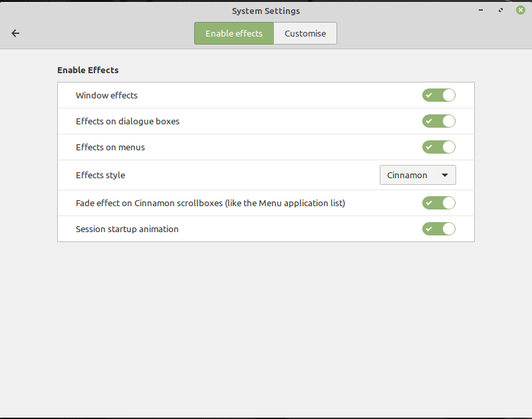Image resolution: width=532 pixels, height=419 pixels.
Task: Click the 'Window effects' label text
Action: point(106,95)
